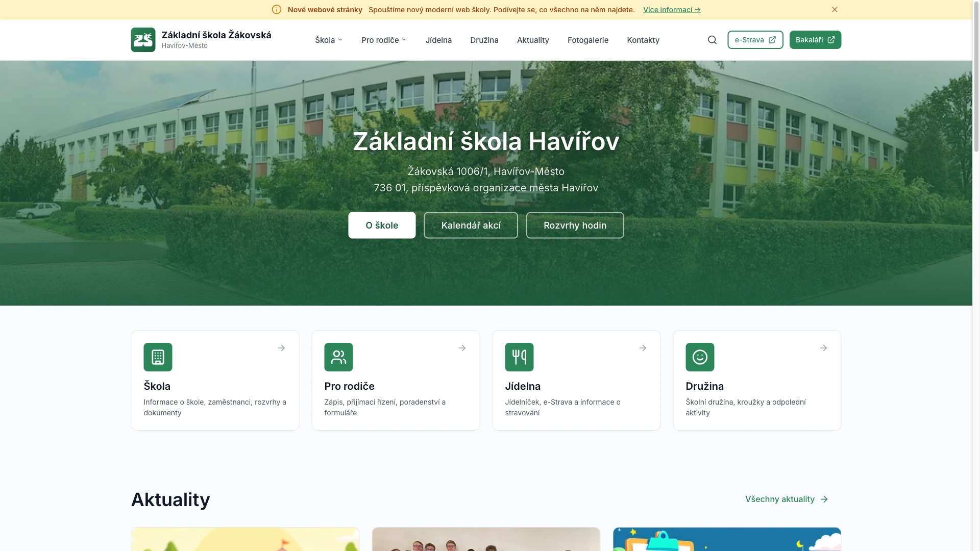Open the Aktuality menu item

(x=533, y=40)
